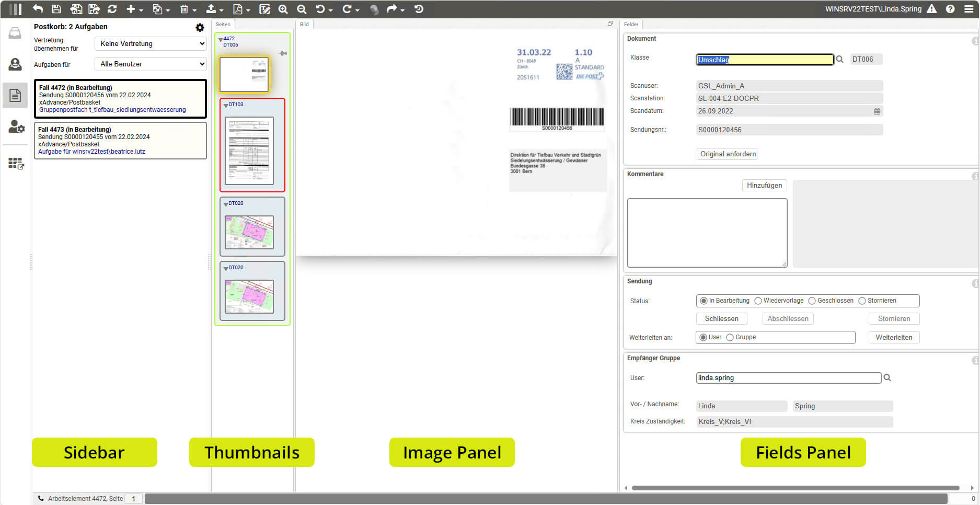This screenshot has width=980, height=505.
Task: Choose Gruppe for Weiterleiten an
Action: coord(730,338)
